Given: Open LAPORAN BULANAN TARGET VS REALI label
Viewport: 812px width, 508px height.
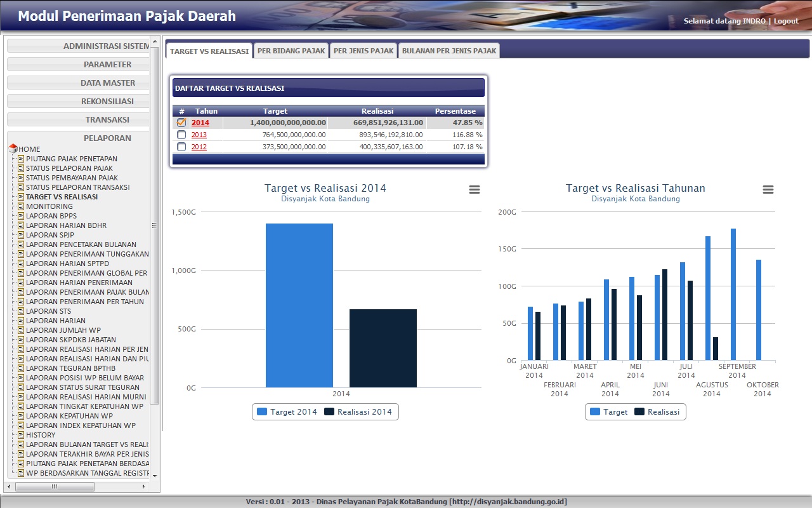Looking at the screenshot, I should pos(88,444).
